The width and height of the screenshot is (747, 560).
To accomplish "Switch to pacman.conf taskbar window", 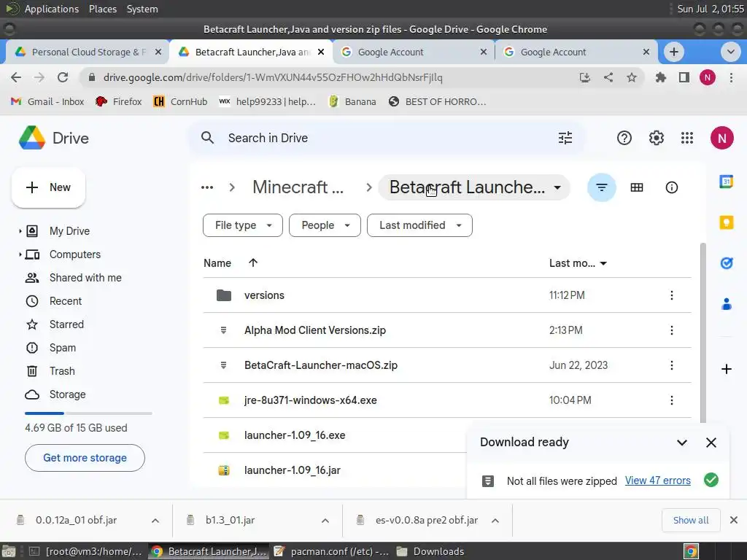I will tap(332, 551).
